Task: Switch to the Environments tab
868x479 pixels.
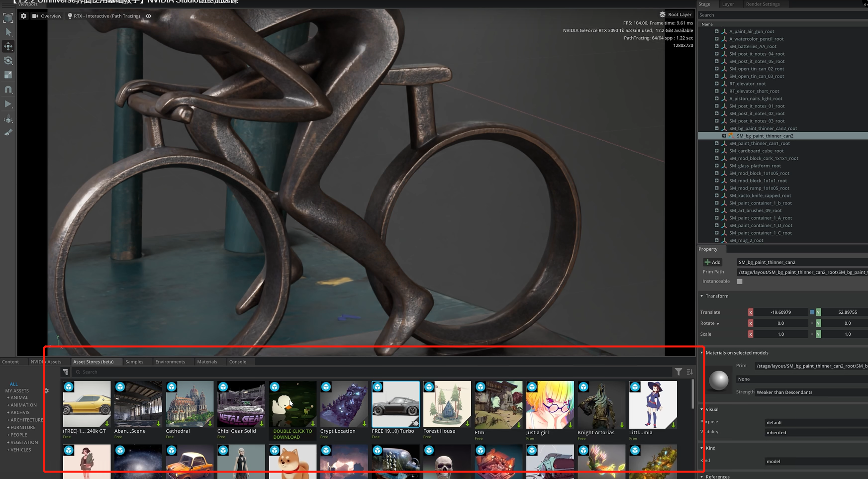Action: click(x=170, y=362)
